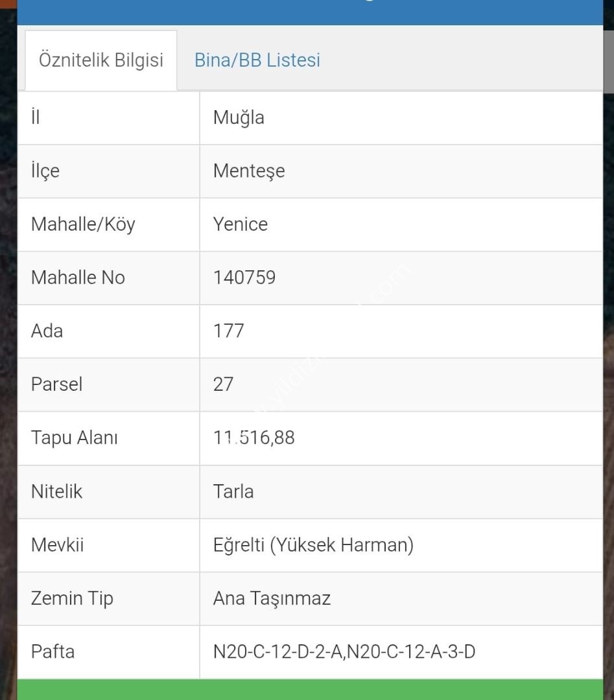Select the Pafta sheet code N20-C-12-D-2-A
The height and width of the screenshot is (700, 614).
click(x=279, y=651)
